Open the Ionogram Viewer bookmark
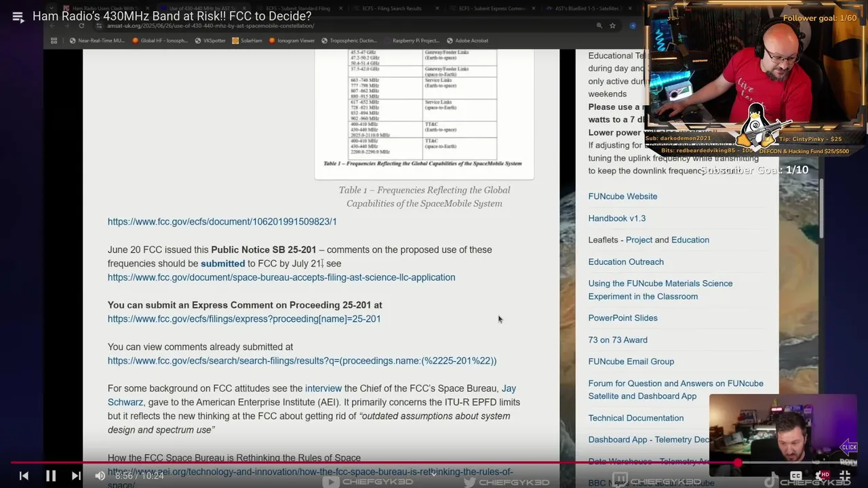 tap(292, 41)
